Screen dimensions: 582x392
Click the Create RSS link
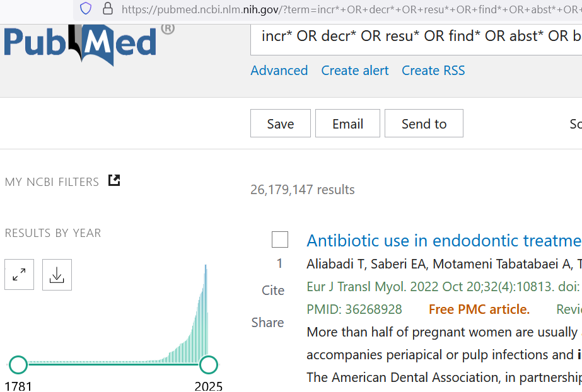[433, 71]
